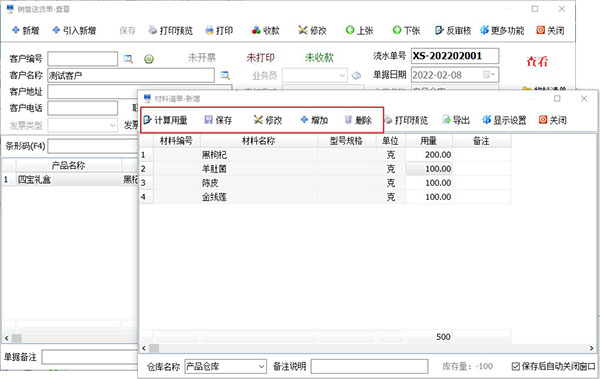
Task: Open 更多功能 in the sales order toolbar
Action: [x=502, y=30]
